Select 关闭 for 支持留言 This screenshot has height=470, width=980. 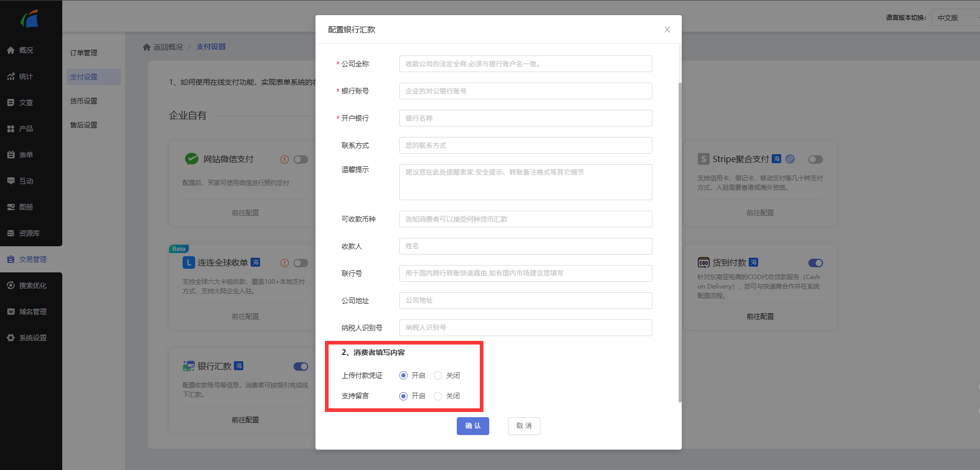pyautogui.click(x=438, y=396)
